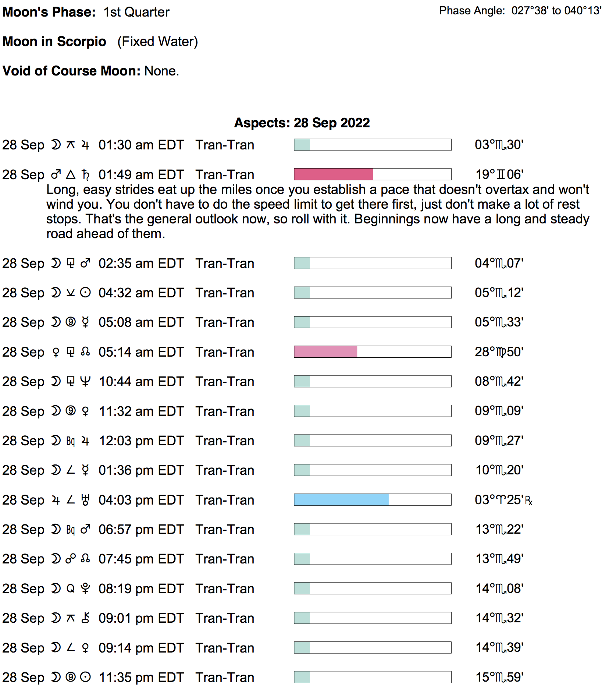609x700 pixels.
Task: Click the Saturn glyph in the 01:49 am row
Action: 85,174
